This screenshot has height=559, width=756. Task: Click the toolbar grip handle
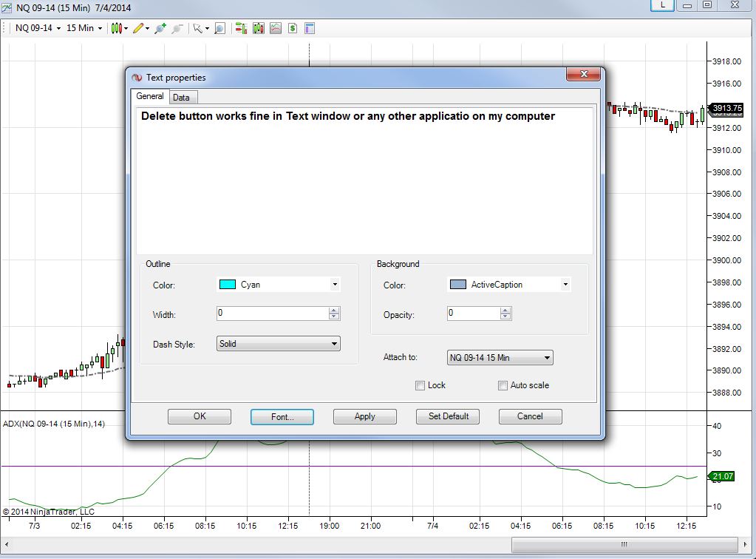5,28
